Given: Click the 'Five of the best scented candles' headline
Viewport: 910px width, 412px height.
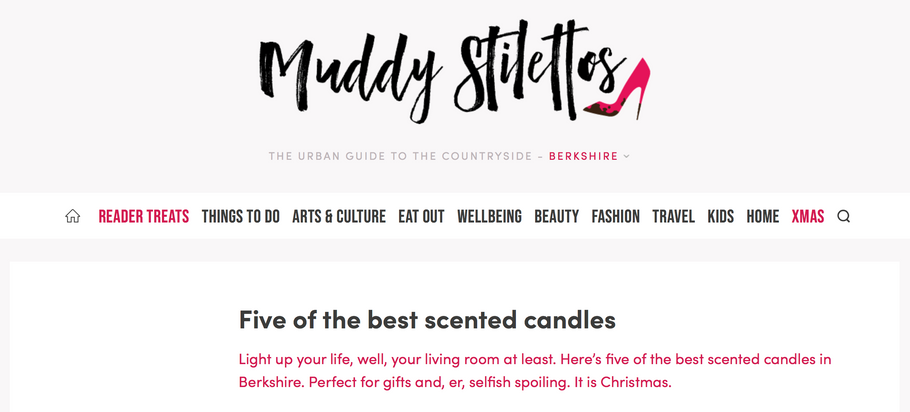Looking at the screenshot, I should click(427, 320).
